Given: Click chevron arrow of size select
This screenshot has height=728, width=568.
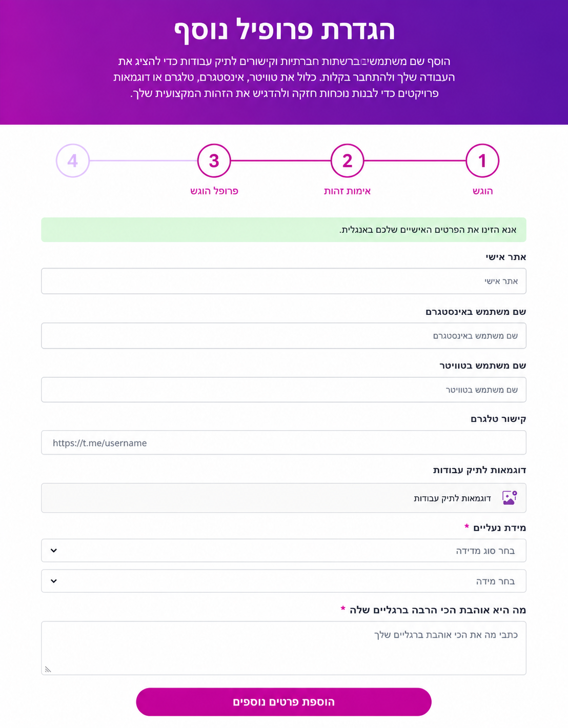Looking at the screenshot, I should click(54, 581).
